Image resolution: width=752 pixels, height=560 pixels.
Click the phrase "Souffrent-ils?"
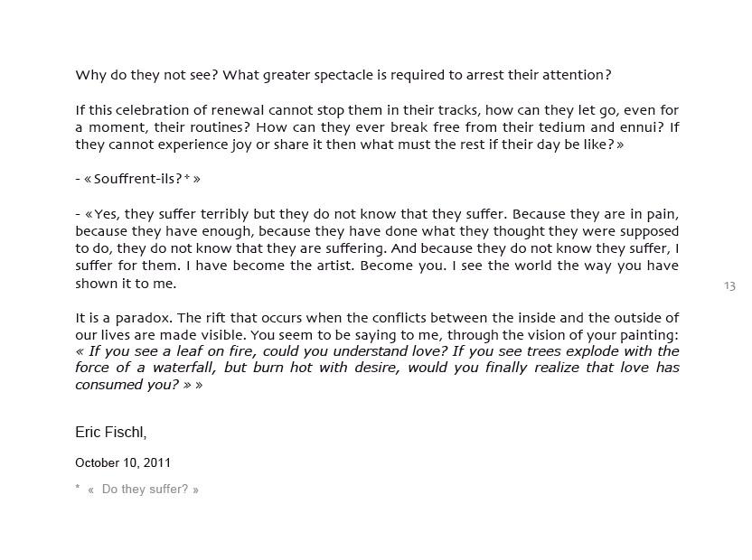(x=137, y=179)
